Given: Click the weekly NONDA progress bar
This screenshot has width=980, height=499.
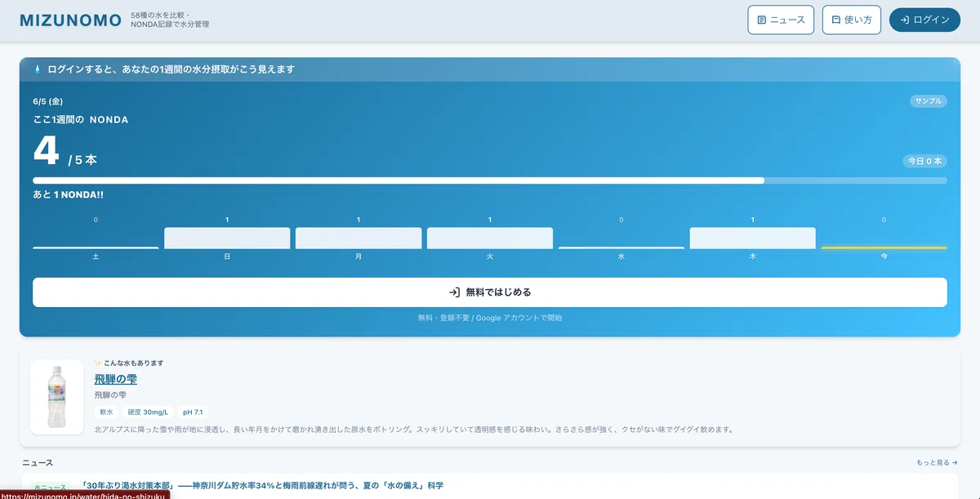Looking at the screenshot, I should (x=490, y=180).
